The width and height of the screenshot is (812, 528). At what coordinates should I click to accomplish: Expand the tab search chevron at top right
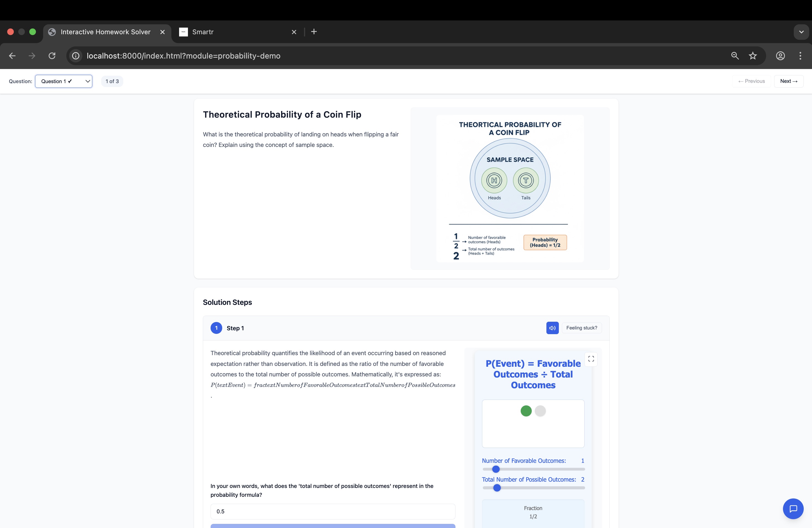coord(801,32)
